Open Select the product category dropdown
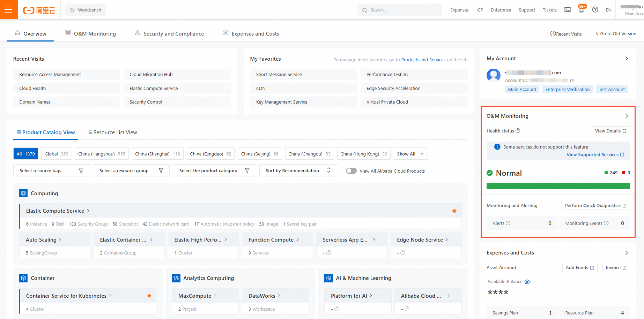Screen dimensions: 644x319 click(x=214, y=170)
